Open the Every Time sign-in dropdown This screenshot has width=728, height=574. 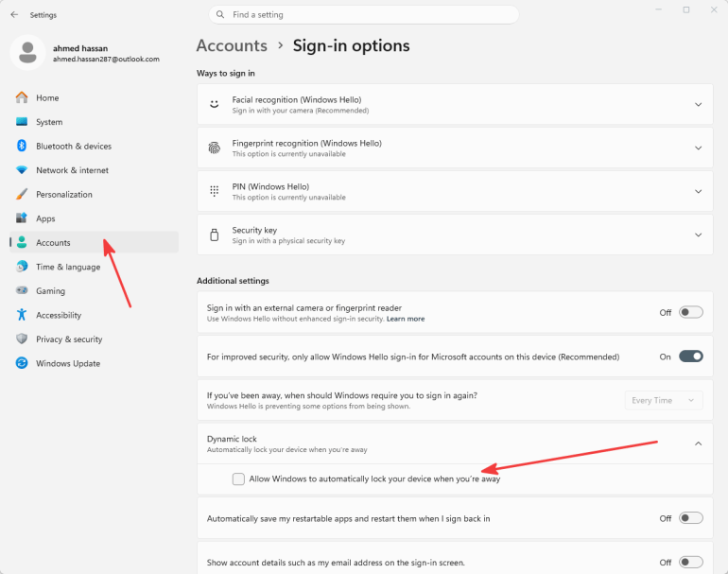[x=664, y=400]
